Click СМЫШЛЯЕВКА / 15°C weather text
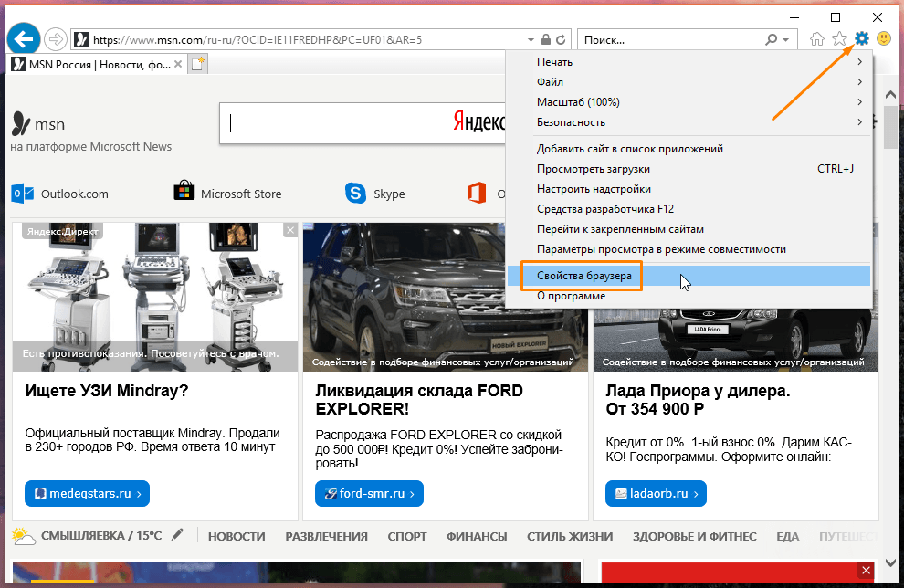Viewport: 904px width, 588px height. click(101, 536)
